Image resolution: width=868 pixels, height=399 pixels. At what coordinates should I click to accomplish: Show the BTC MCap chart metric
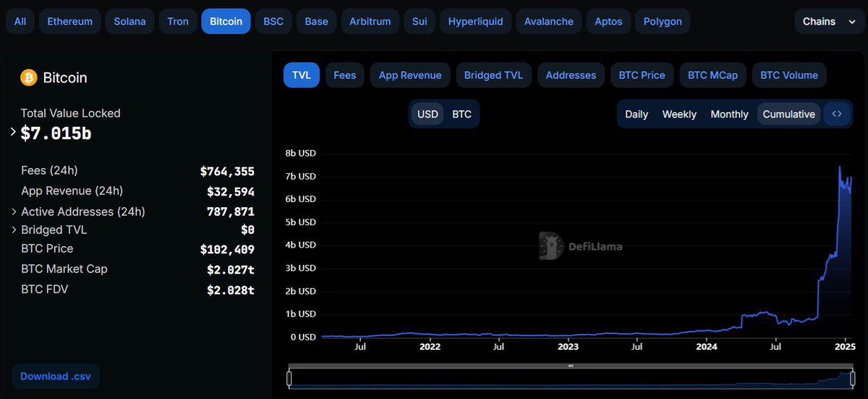712,75
